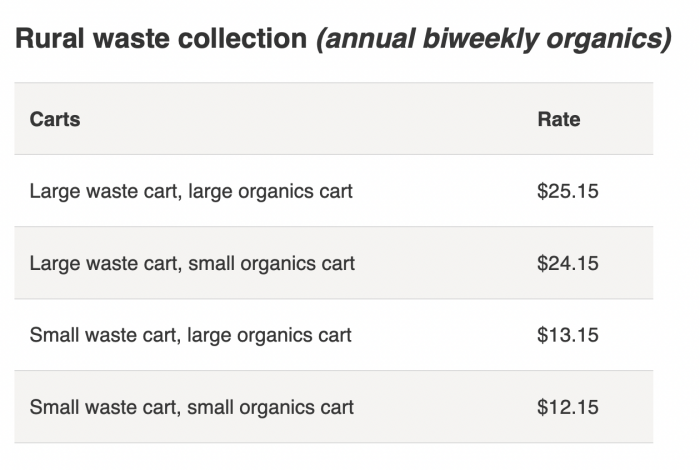
Task: Click the word "Rural" in the heading
Action: pos(47,39)
